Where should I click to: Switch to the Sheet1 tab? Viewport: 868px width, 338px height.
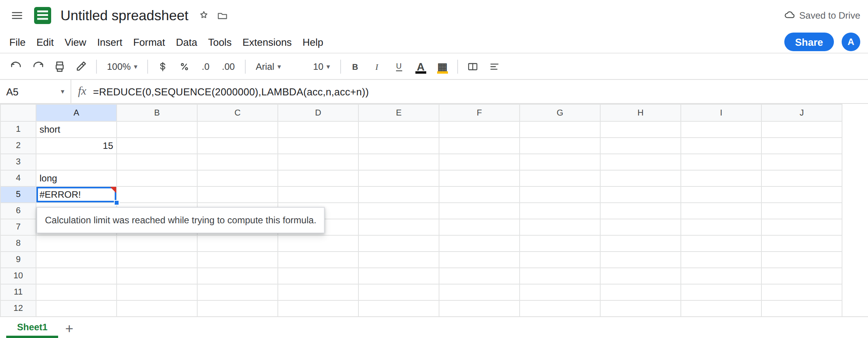click(32, 327)
